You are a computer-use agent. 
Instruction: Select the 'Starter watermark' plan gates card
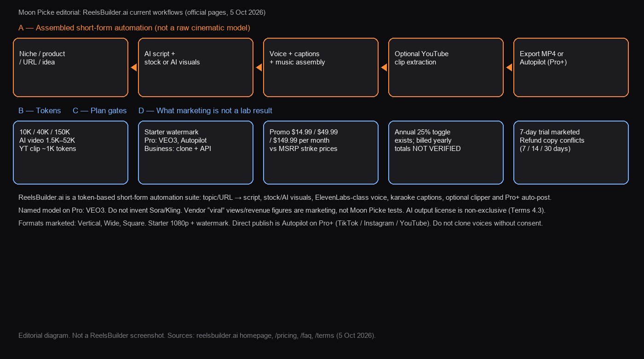point(195,152)
